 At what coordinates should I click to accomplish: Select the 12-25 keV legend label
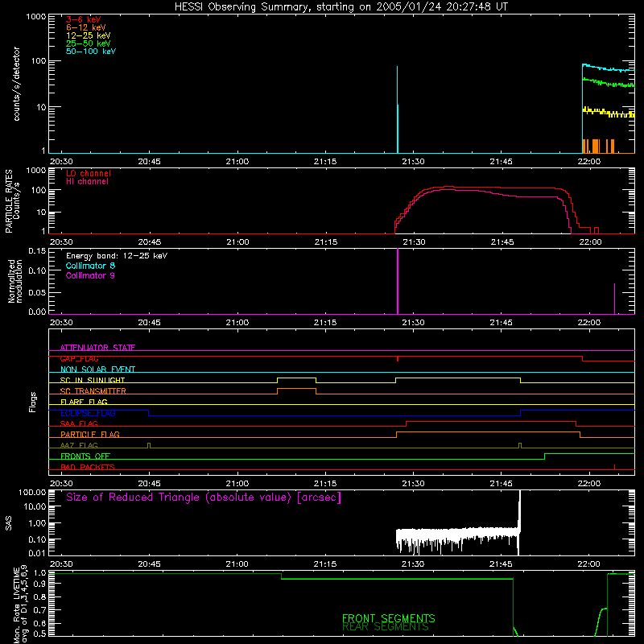pos(89,35)
